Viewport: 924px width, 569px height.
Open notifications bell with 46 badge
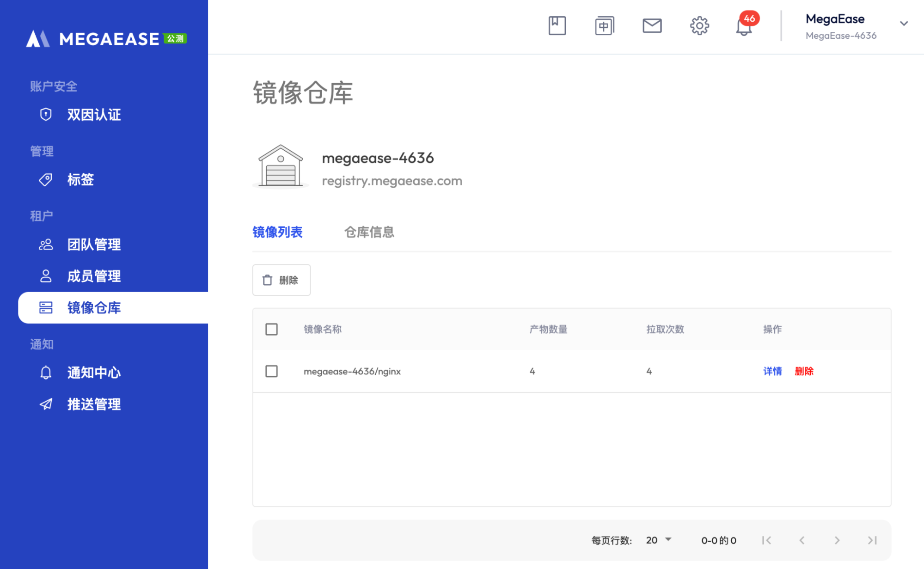point(744,26)
